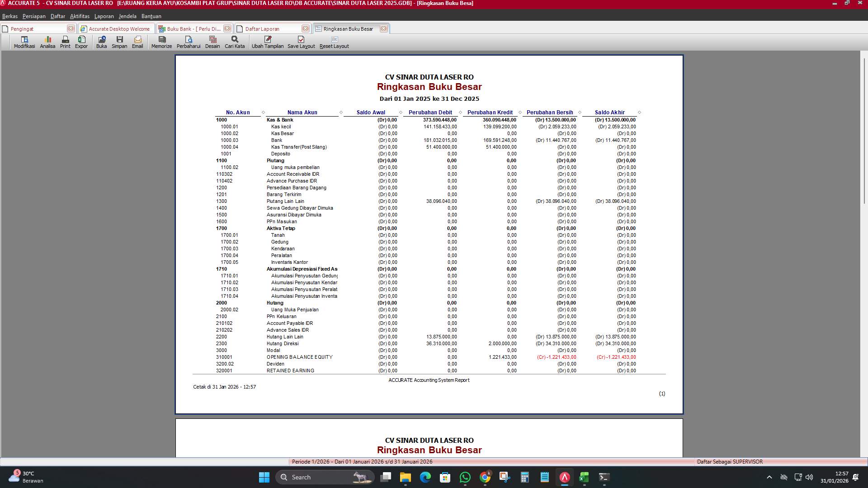
Task: Open the Laporan menu
Action: pos(104,16)
